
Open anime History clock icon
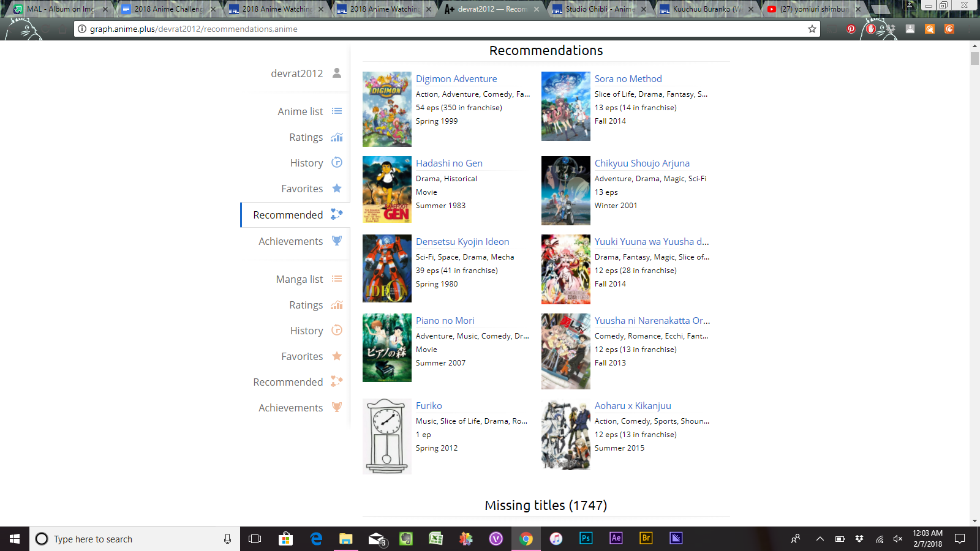[x=336, y=163]
